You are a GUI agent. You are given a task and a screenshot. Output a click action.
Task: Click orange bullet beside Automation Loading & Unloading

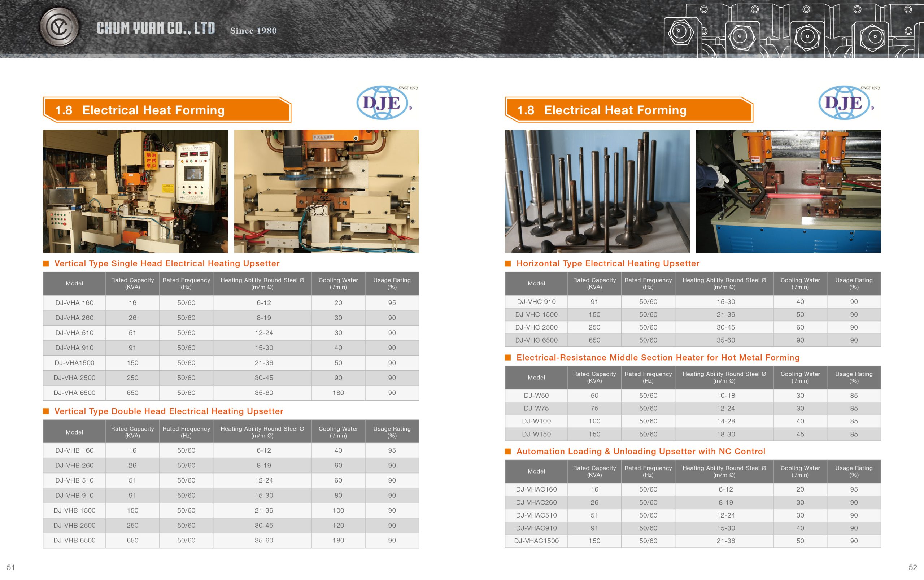[508, 452]
